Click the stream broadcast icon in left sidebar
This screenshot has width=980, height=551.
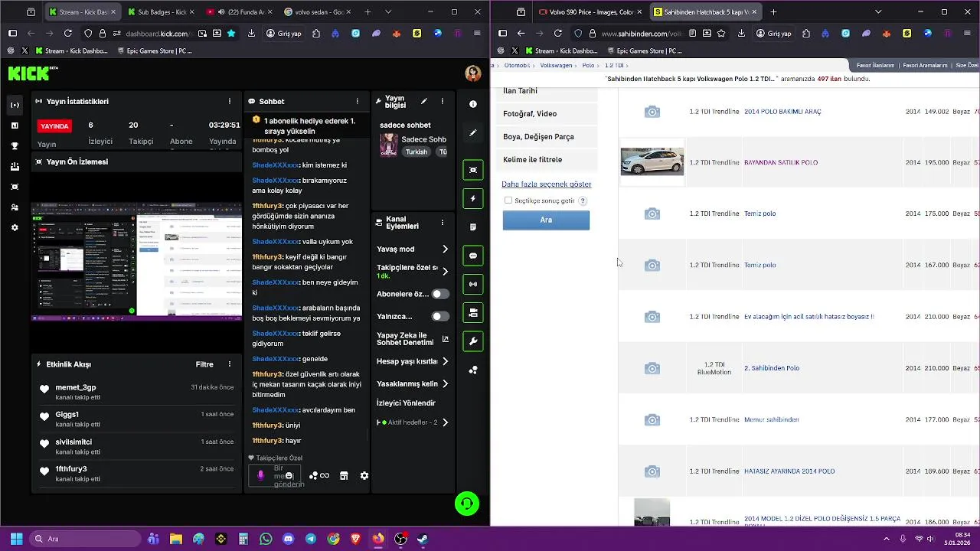click(15, 105)
